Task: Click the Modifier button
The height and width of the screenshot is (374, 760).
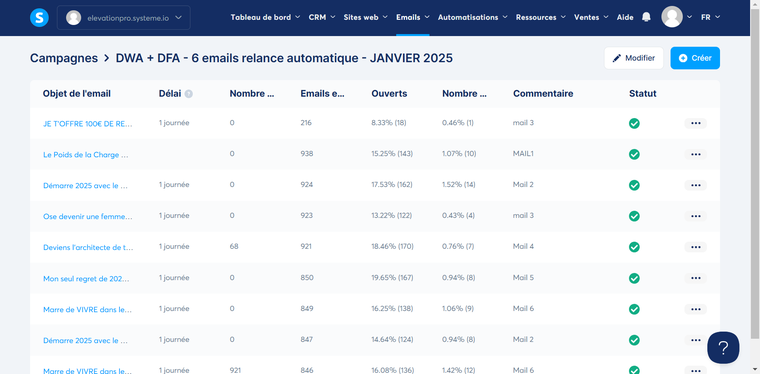Action: (634, 58)
